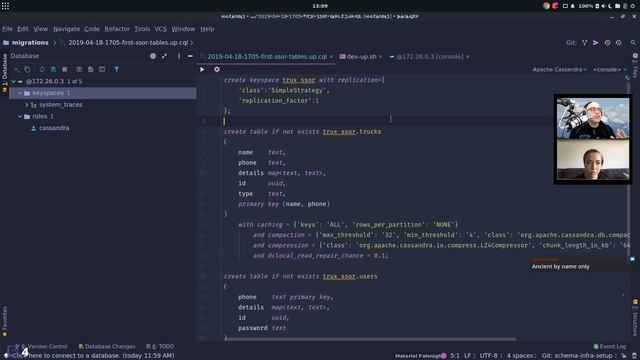The height and width of the screenshot is (360, 640).
Task: Click the Git update project icon
Action: (x=584, y=42)
